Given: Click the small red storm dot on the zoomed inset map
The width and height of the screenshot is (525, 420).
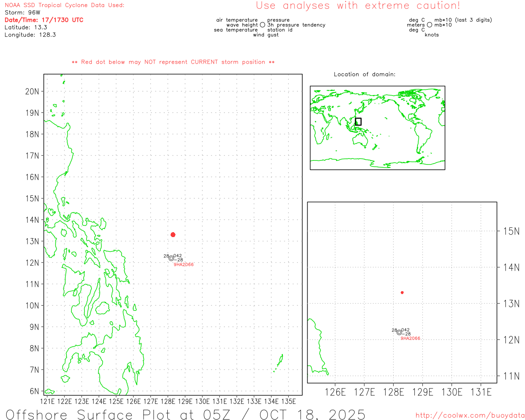Looking at the screenshot, I should point(402,292).
